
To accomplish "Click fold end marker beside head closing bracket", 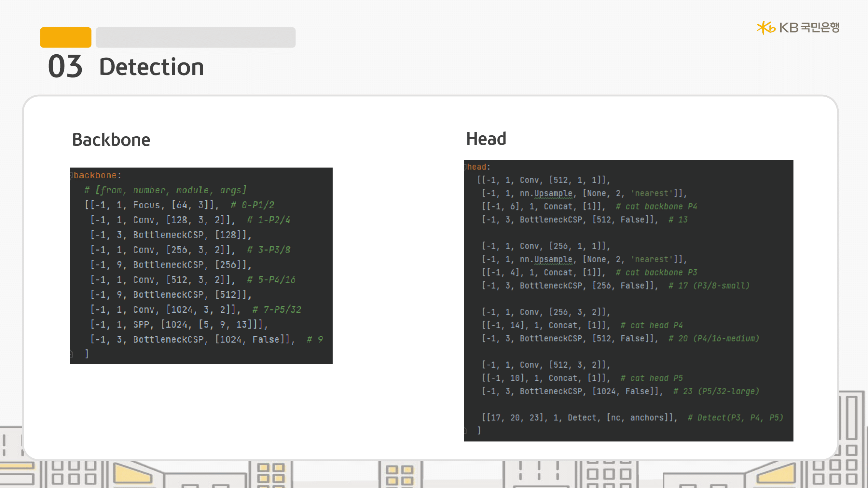I will [x=466, y=430].
